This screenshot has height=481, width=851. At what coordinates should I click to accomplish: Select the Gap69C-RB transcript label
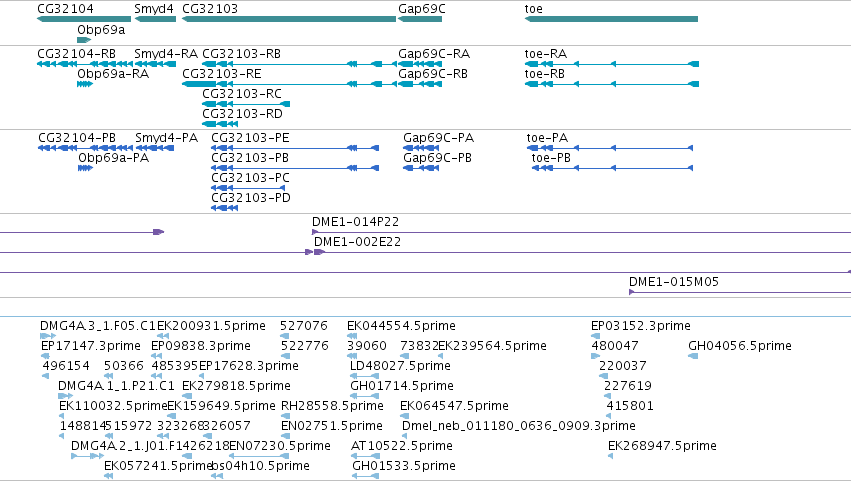(x=433, y=74)
